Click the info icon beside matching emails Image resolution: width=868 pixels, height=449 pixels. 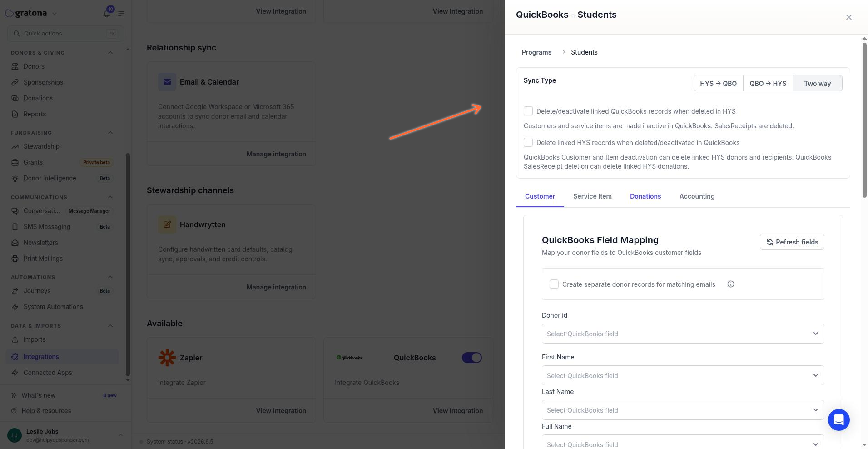(x=731, y=284)
